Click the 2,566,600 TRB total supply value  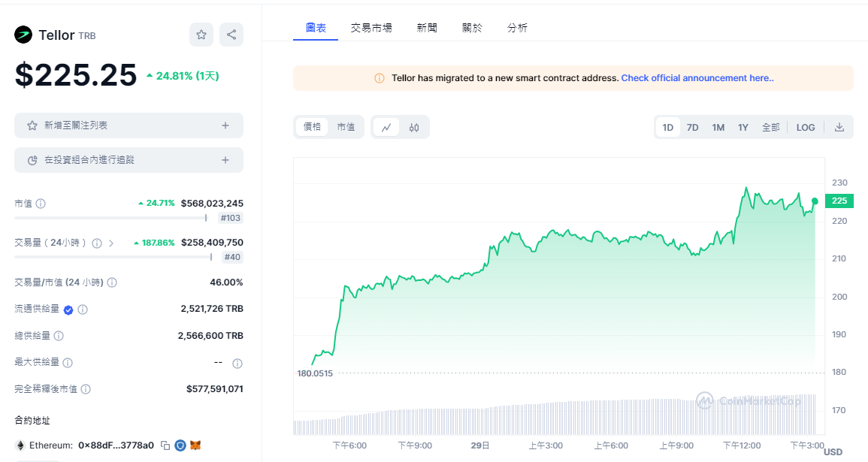point(210,336)
